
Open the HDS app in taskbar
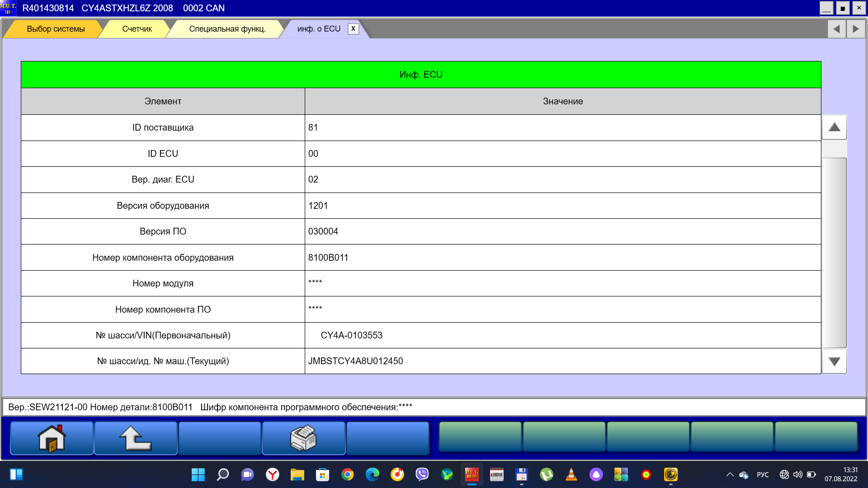(496, 474)
